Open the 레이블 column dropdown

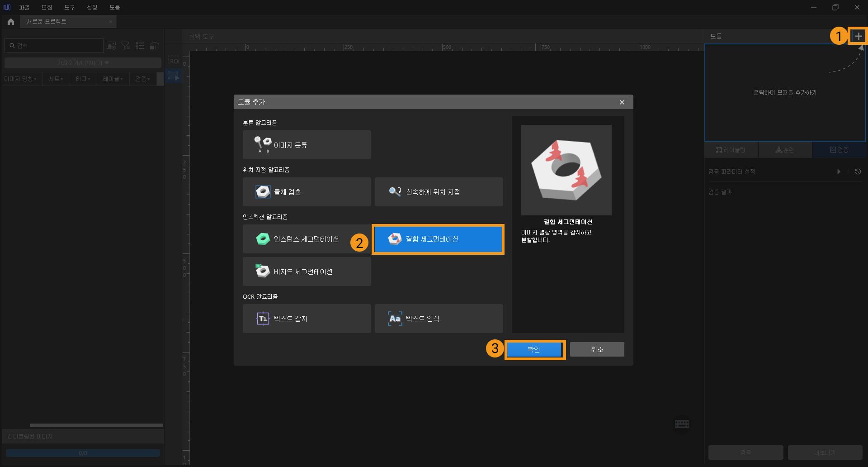[113, 79]
